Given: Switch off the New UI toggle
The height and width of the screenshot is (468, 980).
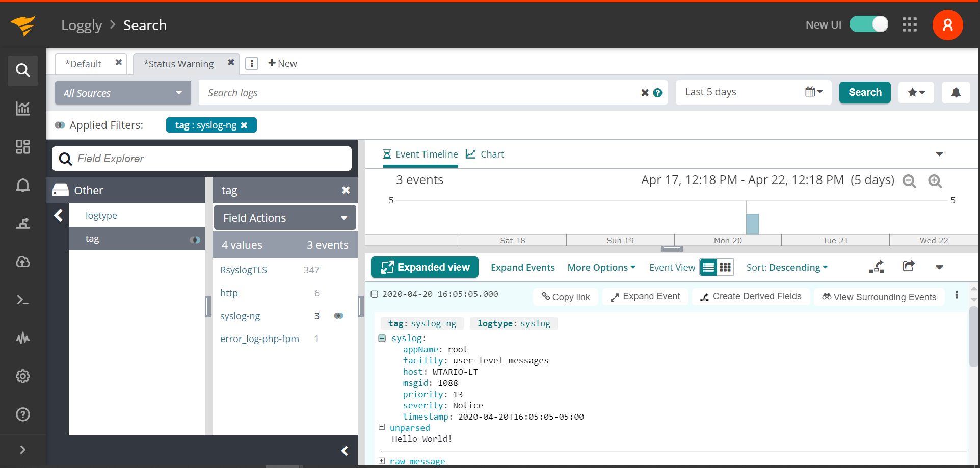Looking at the screenshot, I should [869, 24].
